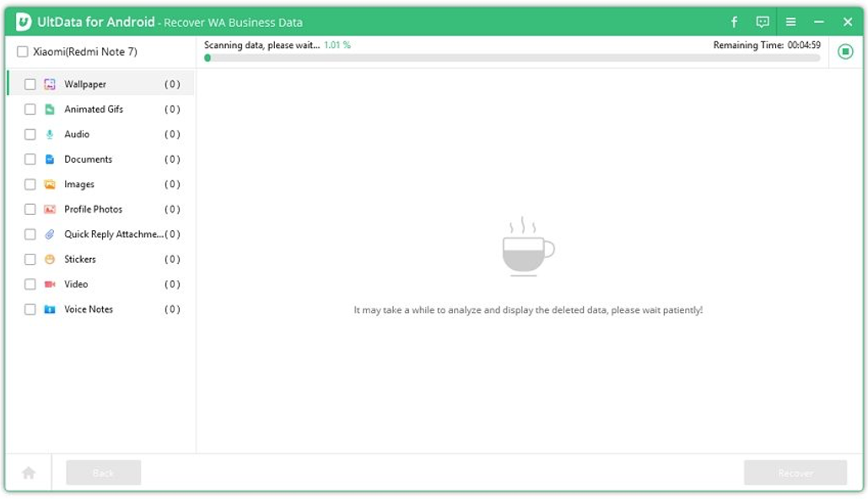The width and height of the screenshot is (868, 500).
Task: Open the Documents label
Action: pos(88,159)
